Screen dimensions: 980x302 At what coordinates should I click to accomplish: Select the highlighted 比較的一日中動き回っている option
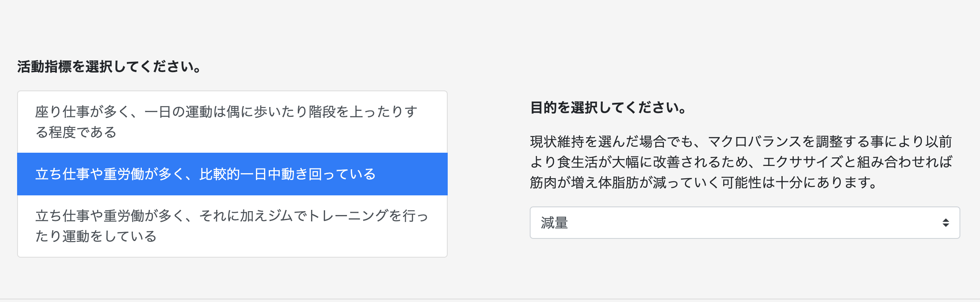tap(232, 174)
